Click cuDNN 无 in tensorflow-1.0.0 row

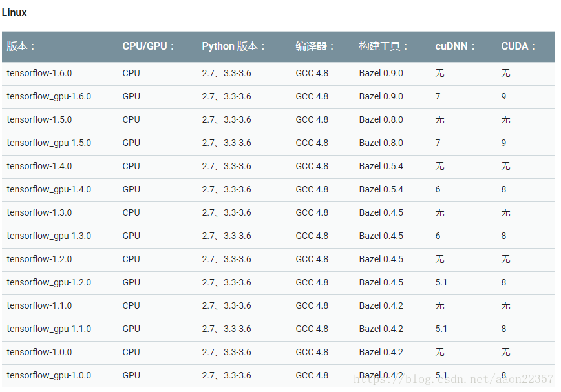click(439, 352)
